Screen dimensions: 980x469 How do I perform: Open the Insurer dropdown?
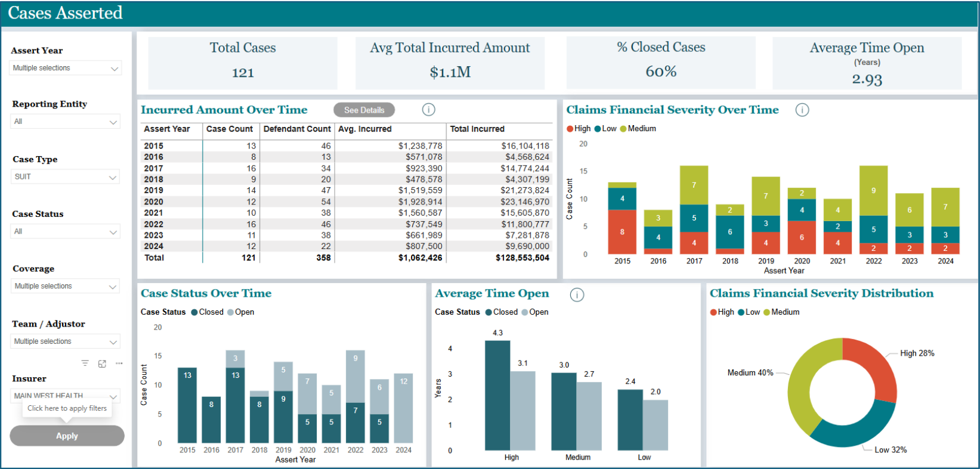tap(66, 395)
